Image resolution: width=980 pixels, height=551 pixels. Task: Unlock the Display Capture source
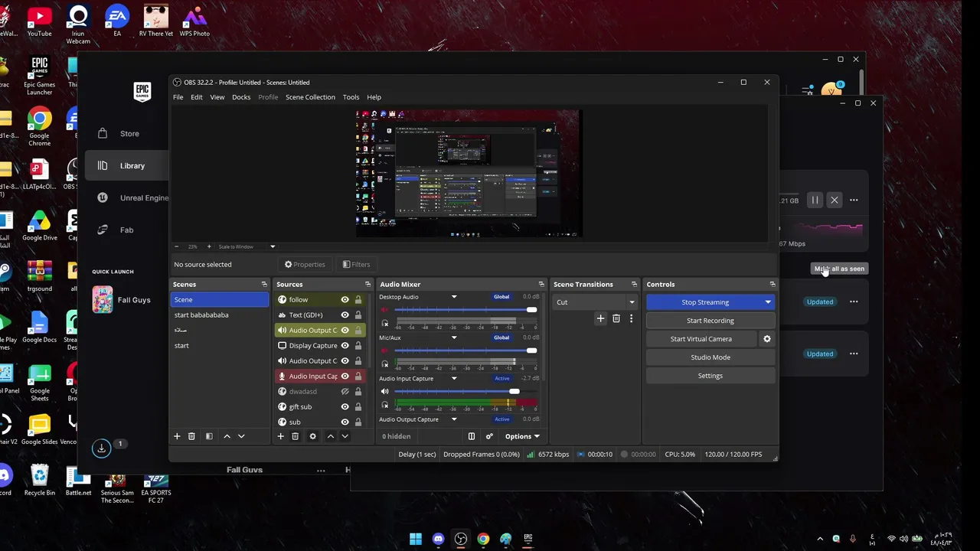(358, 346)
